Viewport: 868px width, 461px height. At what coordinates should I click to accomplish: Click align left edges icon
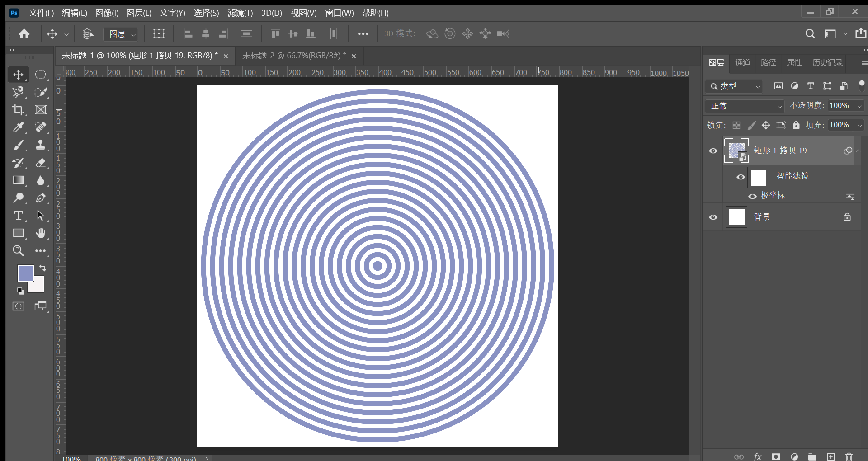tap(188, 34)
